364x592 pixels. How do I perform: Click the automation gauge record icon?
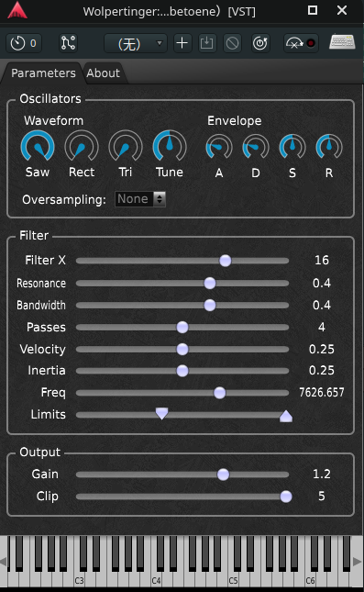click(x=301, y=43)
